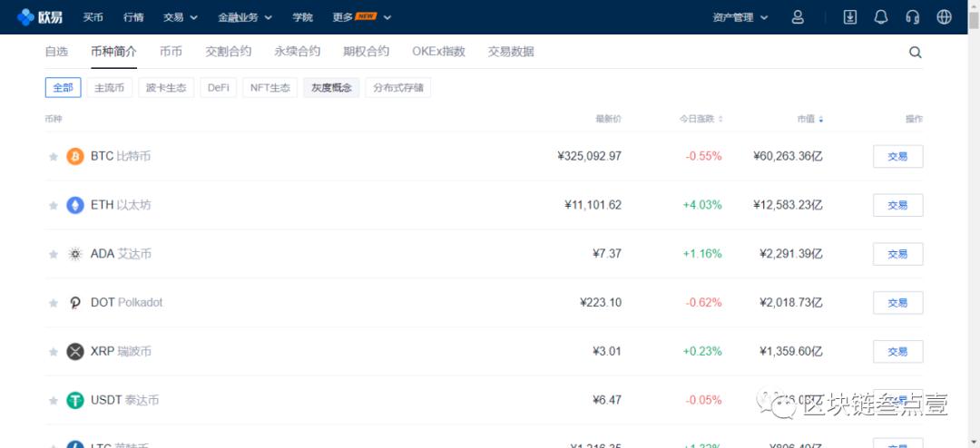
Task: Expand the 更多 NEW dropdown
Action: (x=362, y=17)
